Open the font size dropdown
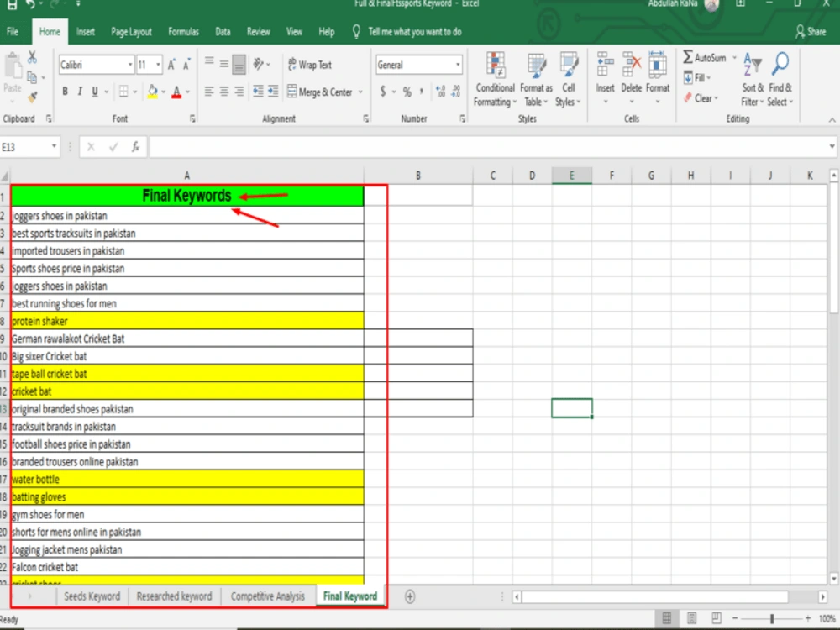The image size is (840, 630). [x=158, y=65]
